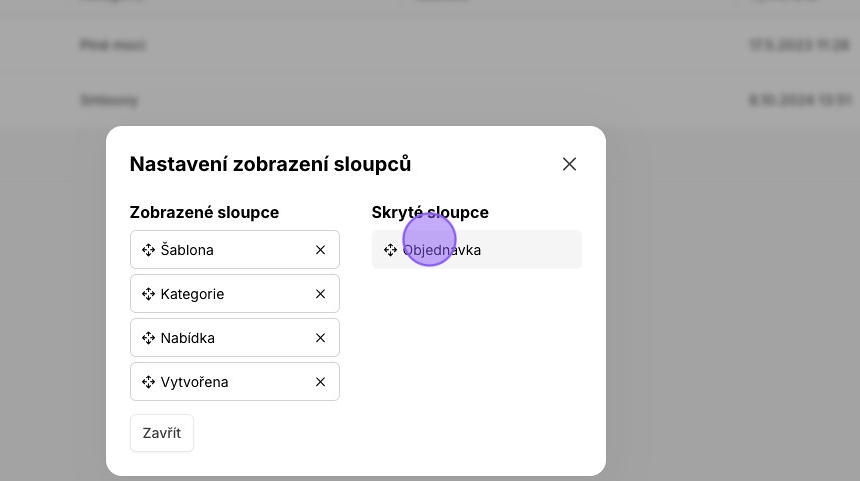Close the column settings dialog with X

tap(569, 164)
